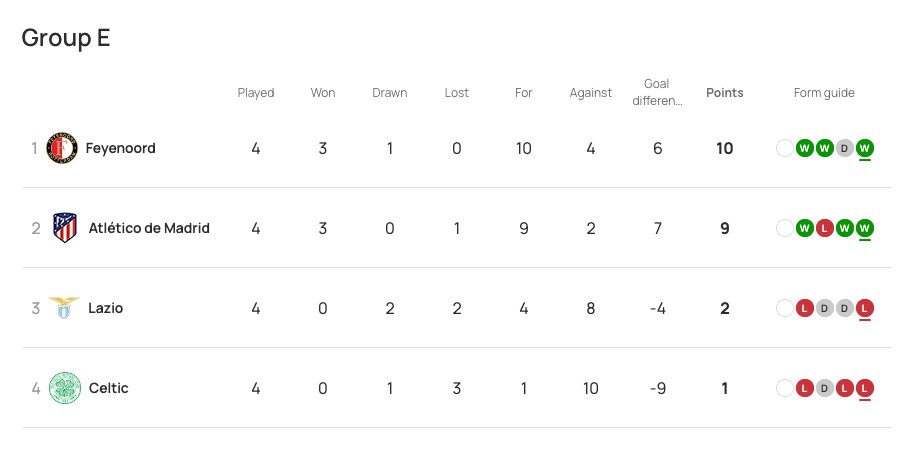Click the Played column header
Screen dimensions: 914x451
tap(256, 93)
